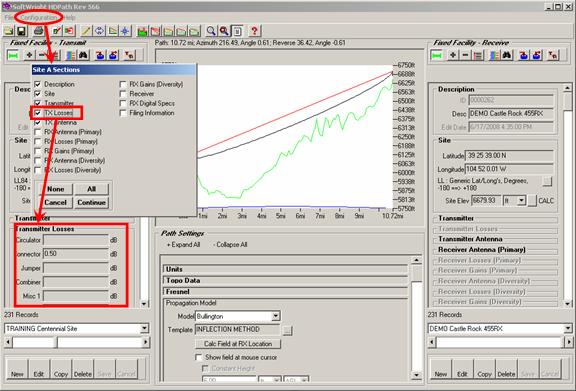576x391 pixels.
Task: Click the minus icon in Receive toolbar
Action: click(465, 55)
